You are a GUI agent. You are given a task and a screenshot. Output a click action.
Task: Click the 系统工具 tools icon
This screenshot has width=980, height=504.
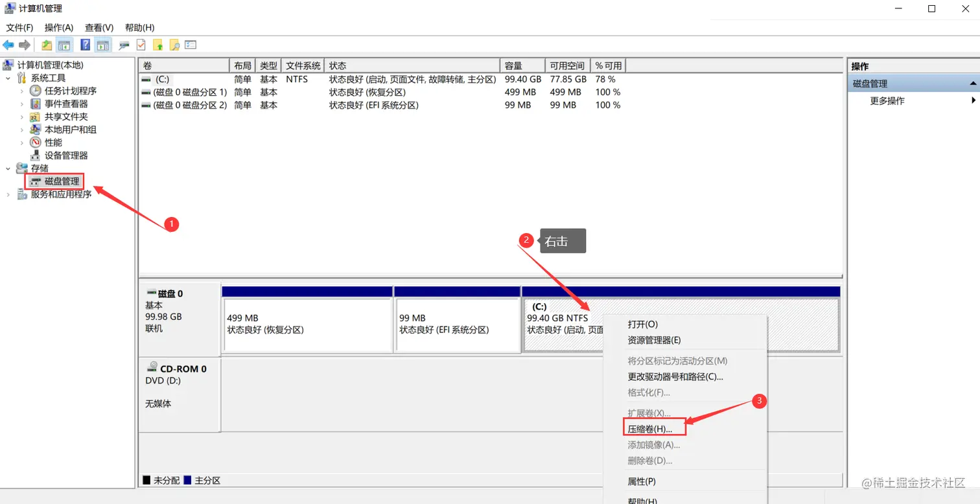click(22, 78)
